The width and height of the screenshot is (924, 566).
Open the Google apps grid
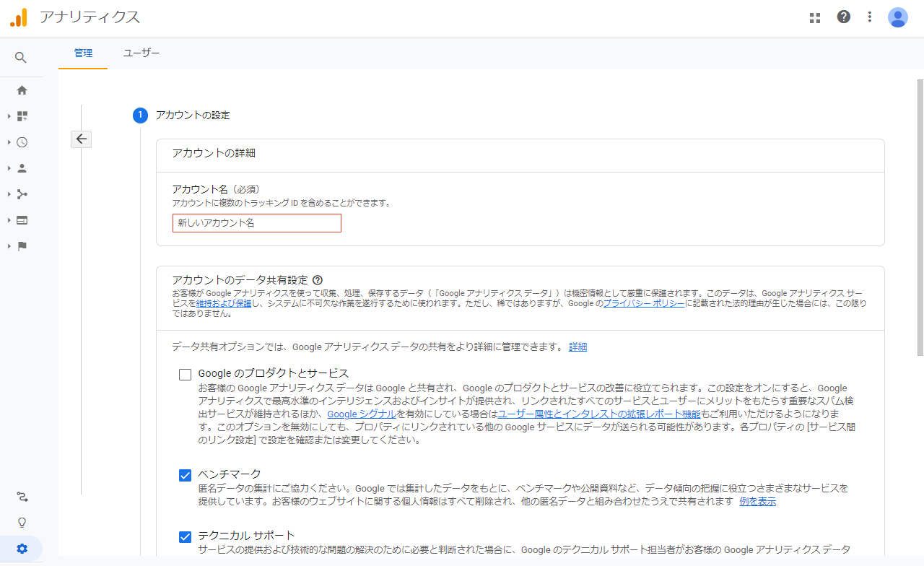(x=815, y=17)
